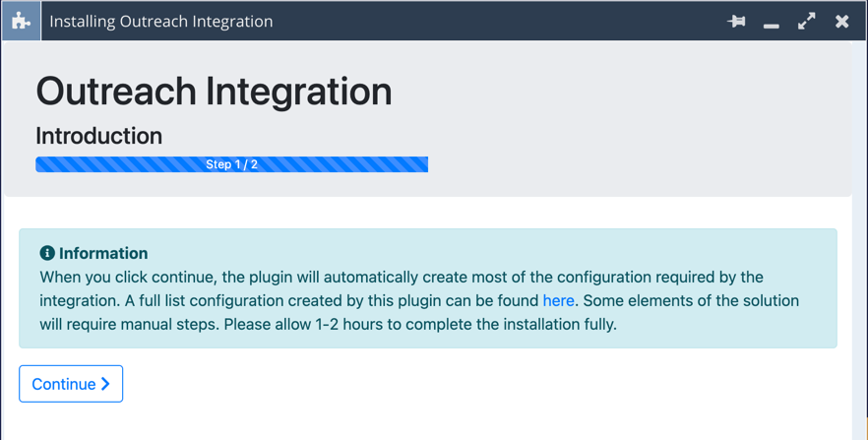Close the installer with the X icon
The image size is (868, 440).
(842, 21)
